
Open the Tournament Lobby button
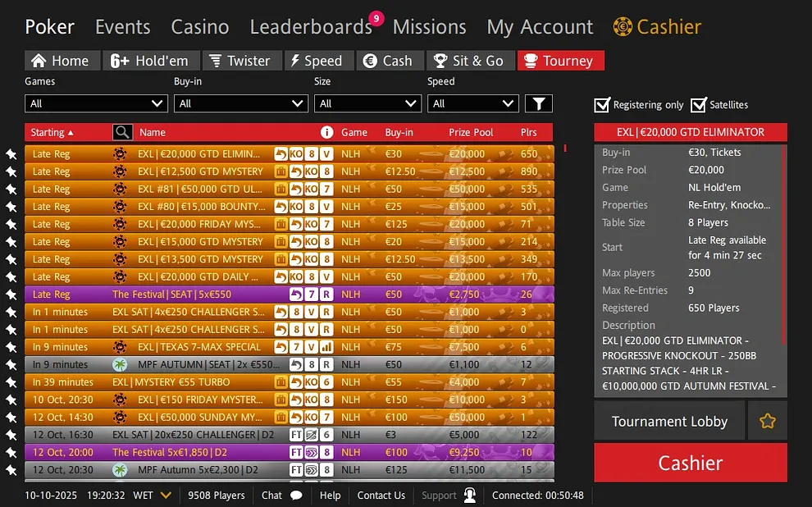(669, 421)
